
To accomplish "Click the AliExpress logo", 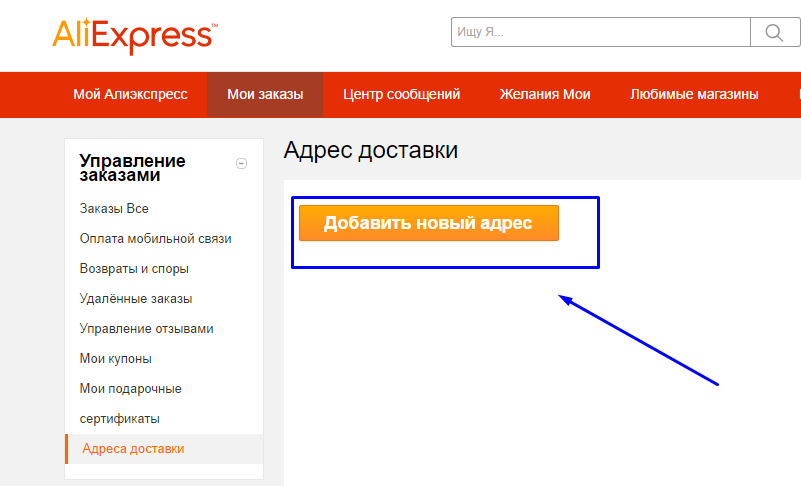I will point(135,36).
